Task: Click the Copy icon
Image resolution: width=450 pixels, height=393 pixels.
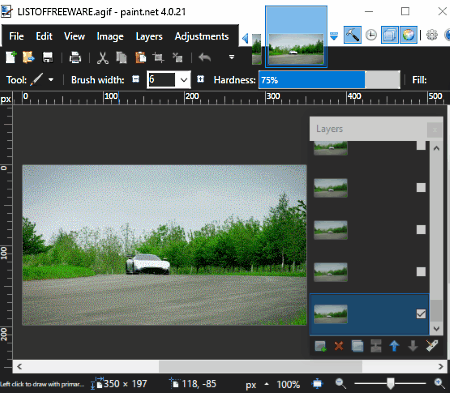Action: (x=121, y=57)
